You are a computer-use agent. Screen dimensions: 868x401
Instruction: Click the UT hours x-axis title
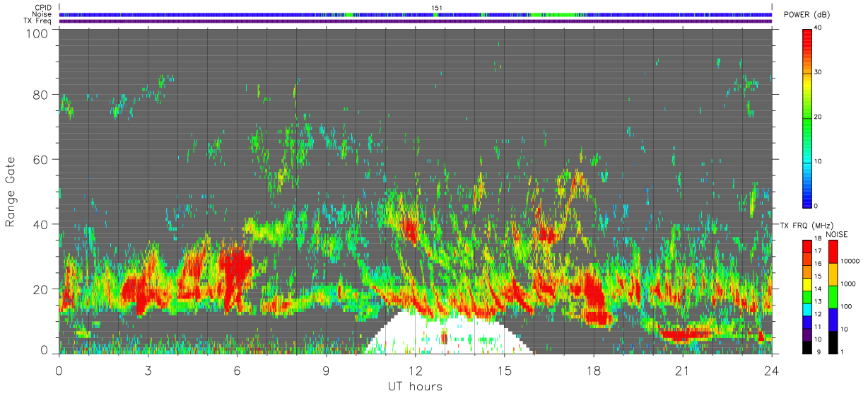click(415, 387)
